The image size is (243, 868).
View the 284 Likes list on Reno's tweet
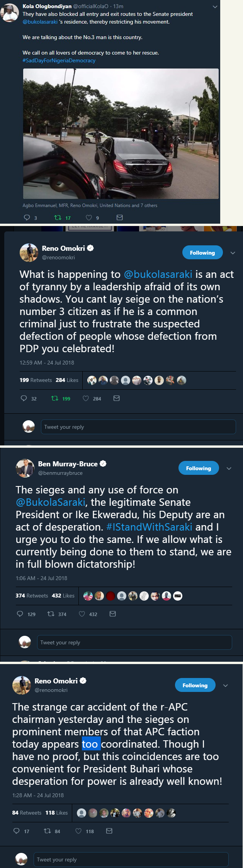[67, 380]
